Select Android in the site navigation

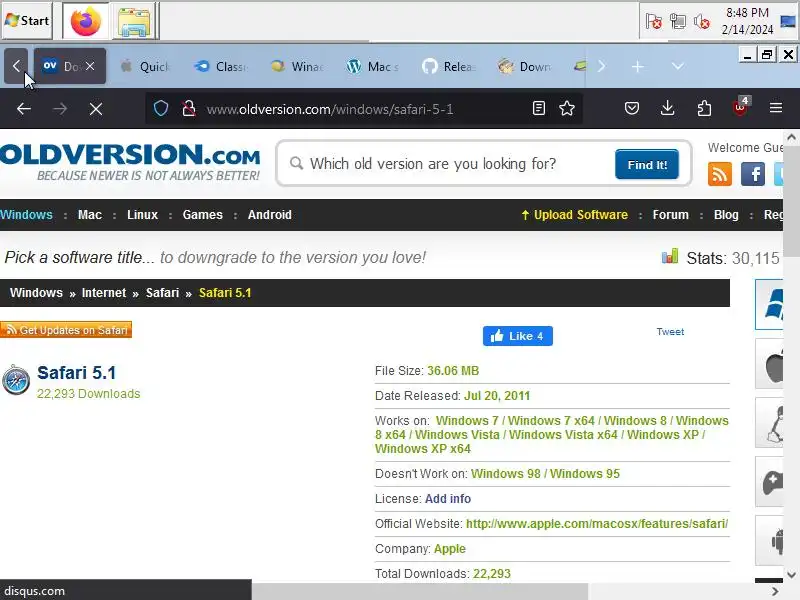[269, 215]
